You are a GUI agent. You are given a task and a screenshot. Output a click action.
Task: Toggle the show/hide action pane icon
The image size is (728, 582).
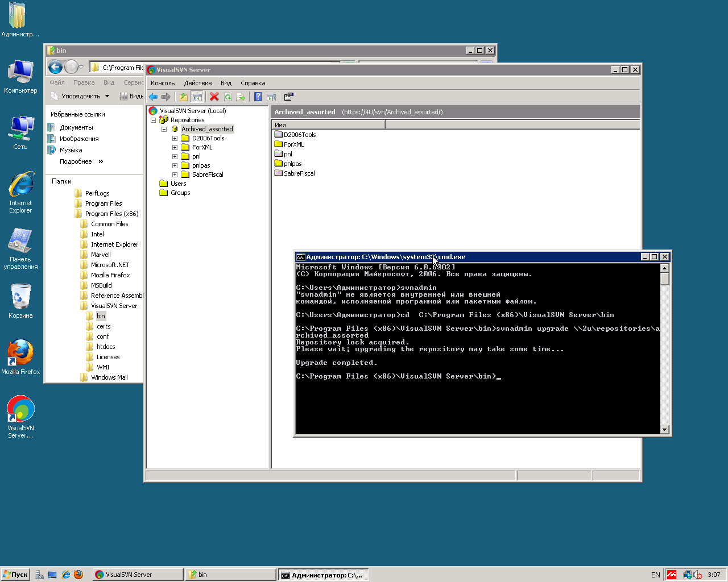pyautogui.click(x=271, y=97)
